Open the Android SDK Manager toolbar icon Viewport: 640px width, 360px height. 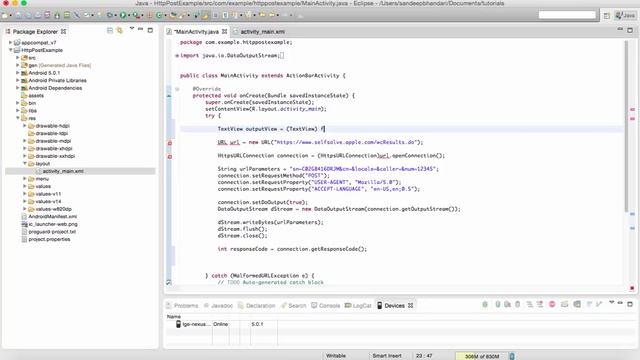pyautogui.click(x=57, y=15)
